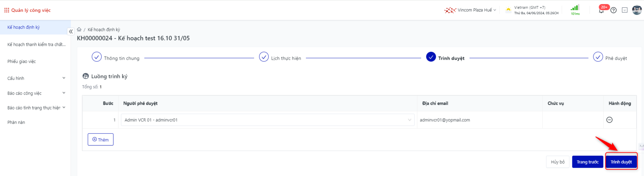Viewport: 644px width, 176px height.
Task: Open the notifications bell
Action: click(601, 10)
